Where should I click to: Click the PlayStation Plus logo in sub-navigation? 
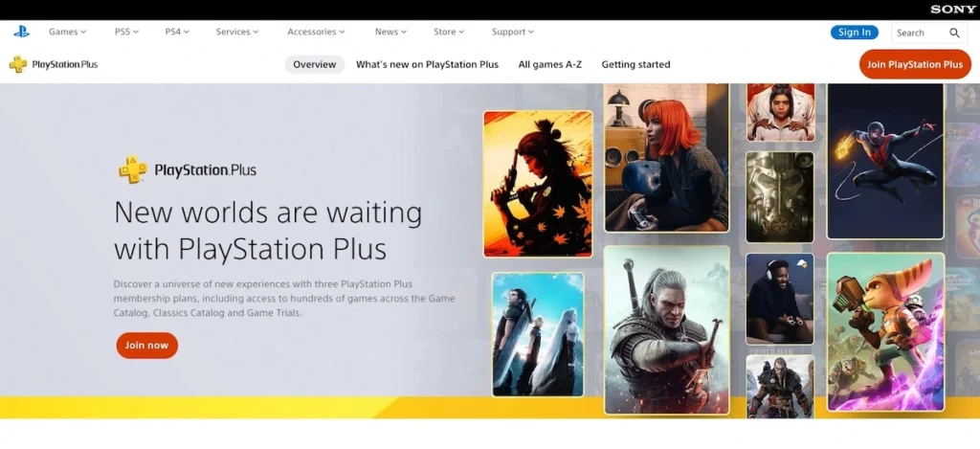(x=54, y=64)
